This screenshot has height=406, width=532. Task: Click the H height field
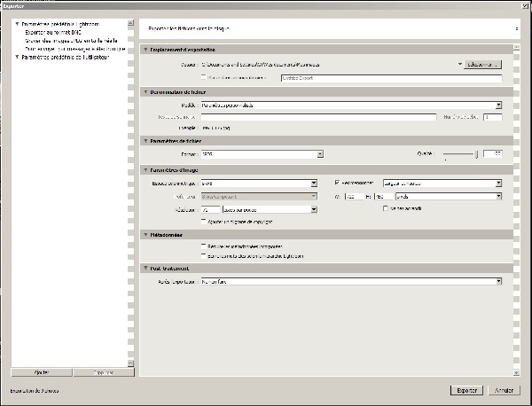(383, 197)
